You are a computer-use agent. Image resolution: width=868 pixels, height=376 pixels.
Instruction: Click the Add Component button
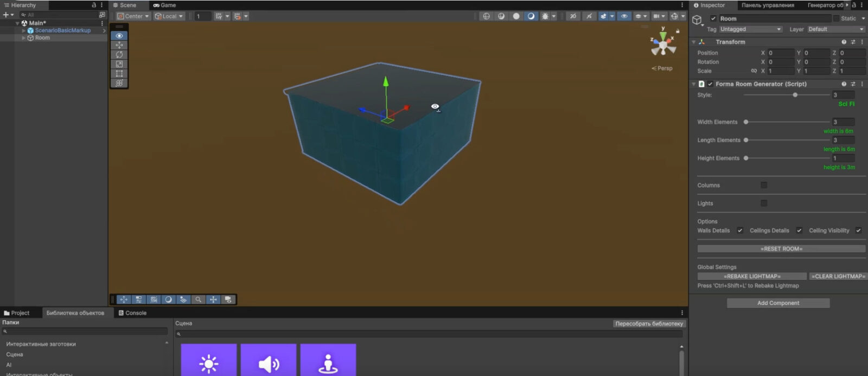click(778, 303)
